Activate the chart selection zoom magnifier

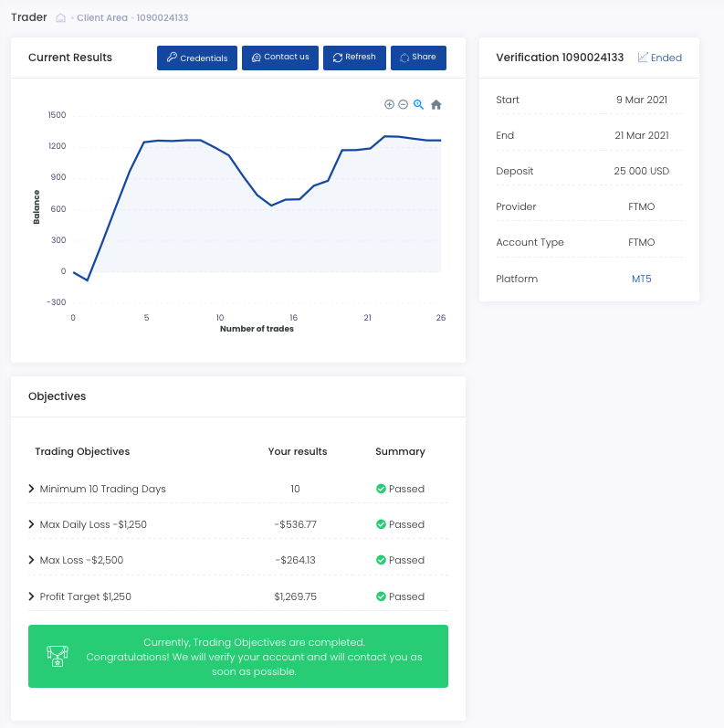click(x=418, y=105)
